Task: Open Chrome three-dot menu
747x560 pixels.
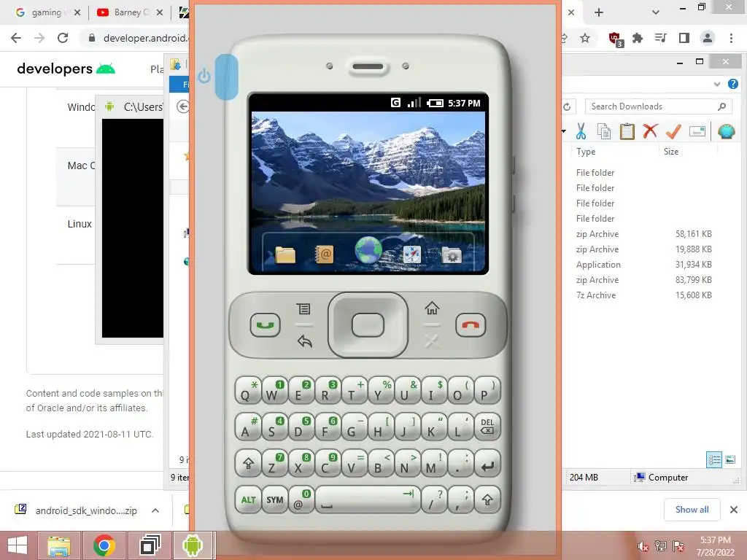Action: pyautogui.click(x=731, y=38)
